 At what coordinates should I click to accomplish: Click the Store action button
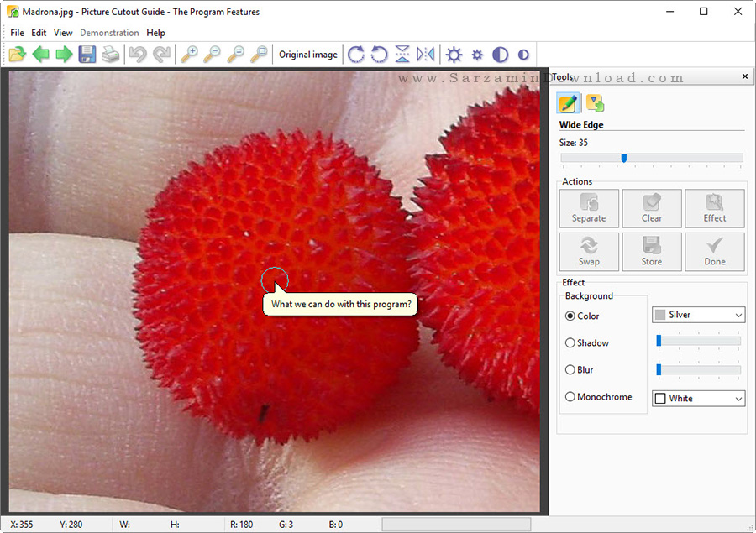(x=652, y=252)
